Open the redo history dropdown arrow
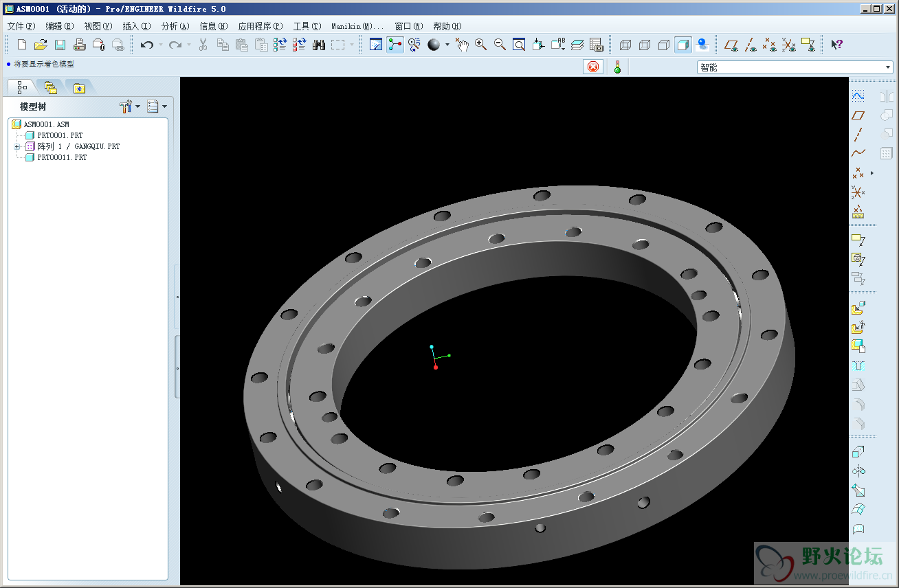The height and width of the screenshot is (588, 899). [x=189, y=45]
